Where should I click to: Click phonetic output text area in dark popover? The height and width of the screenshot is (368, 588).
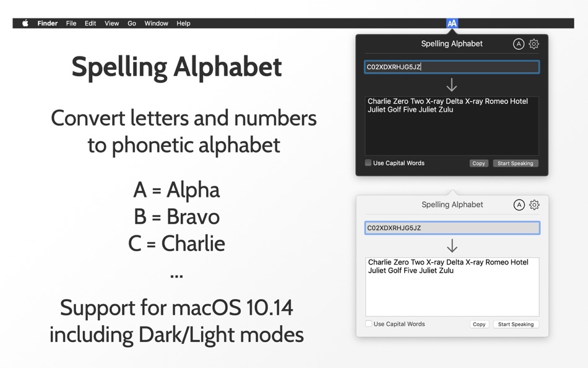pyautogui.click(x=452, y=126)
